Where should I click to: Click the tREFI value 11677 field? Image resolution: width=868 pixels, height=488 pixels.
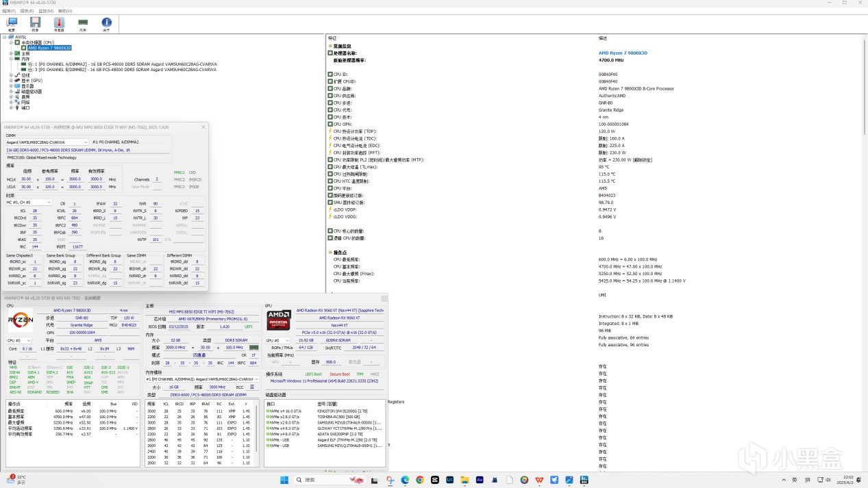(x=77, y=246)
